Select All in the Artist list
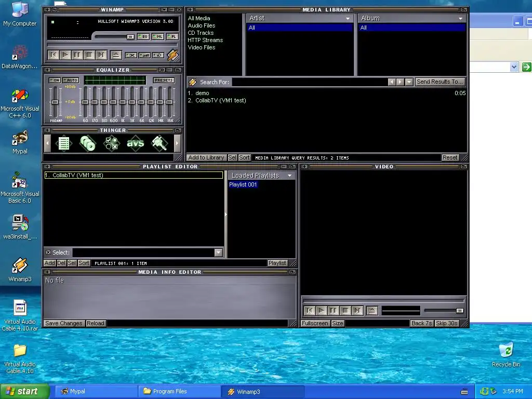532x399 pixels. click(x=300, y=28)
